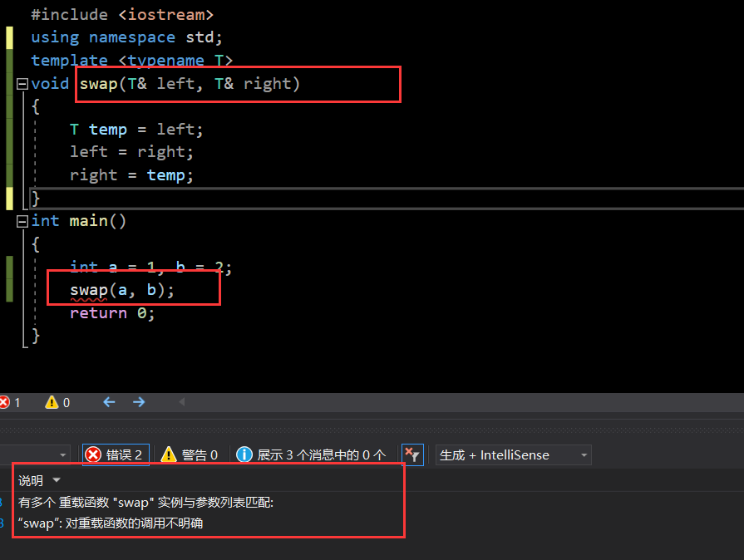Click the small scroll-left triangle in status strip
Image resolution: width=744 pixels, height=560 pixels.
(182, 402)
